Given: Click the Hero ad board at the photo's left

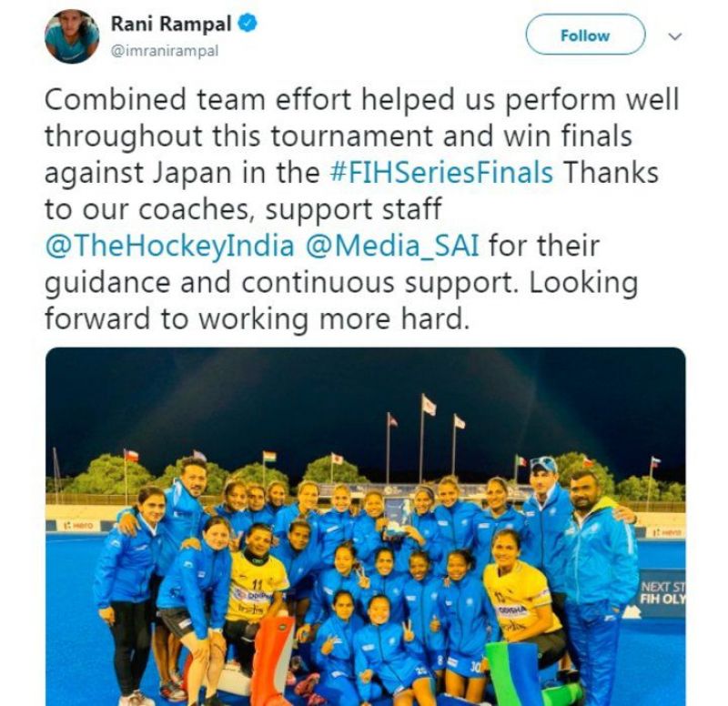Looking at the screenshot, I should [x=77, y=526].
